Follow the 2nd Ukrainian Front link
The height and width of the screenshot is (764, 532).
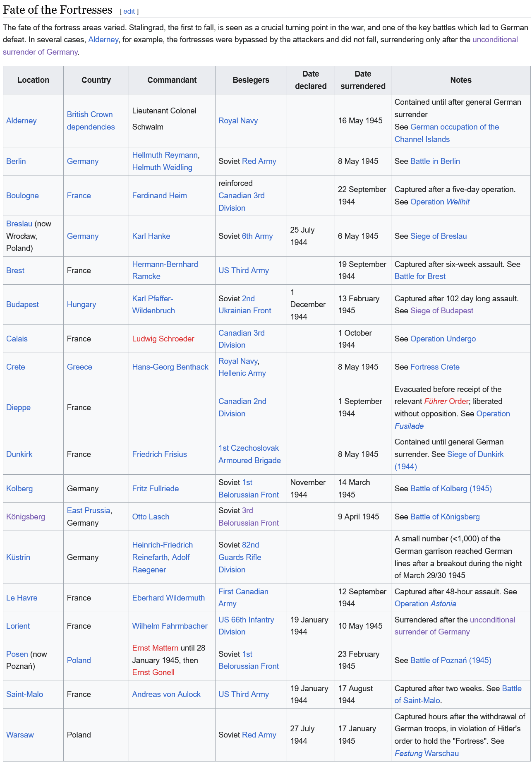tap(245, 305)
